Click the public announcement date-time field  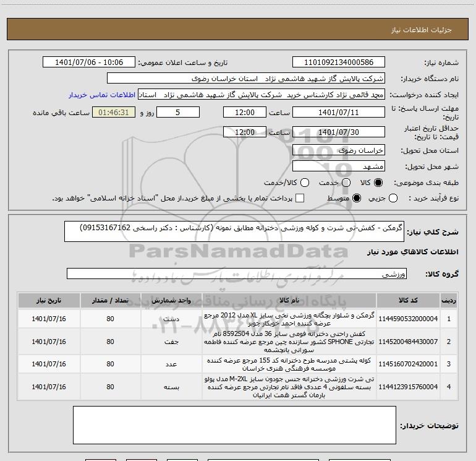tap(91, 62)
